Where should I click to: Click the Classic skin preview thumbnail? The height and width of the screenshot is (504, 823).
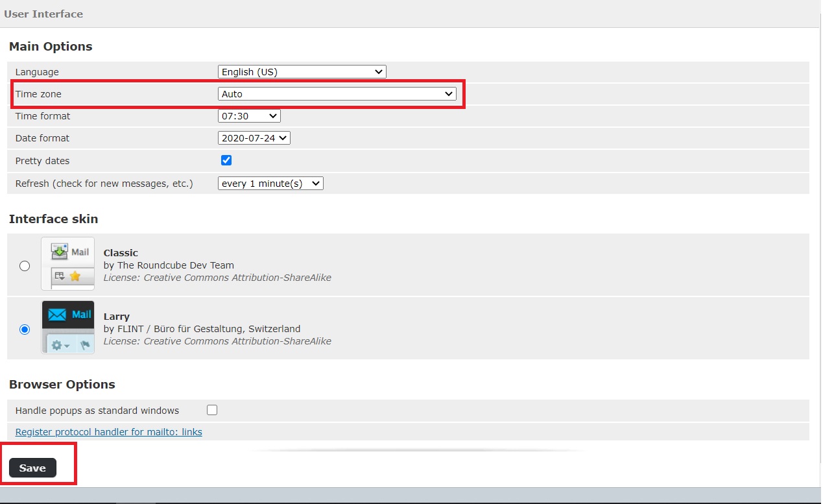tap(68, 263)
